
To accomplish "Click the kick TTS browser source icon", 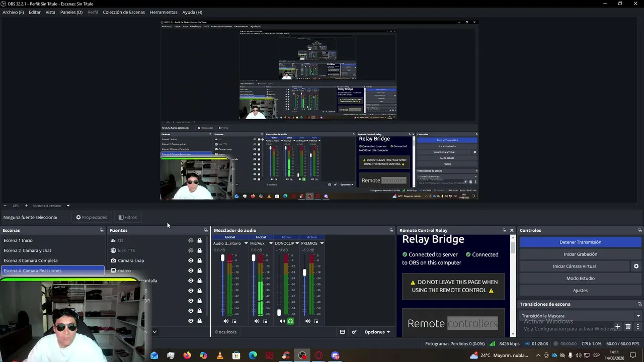I will coord(113,250).
